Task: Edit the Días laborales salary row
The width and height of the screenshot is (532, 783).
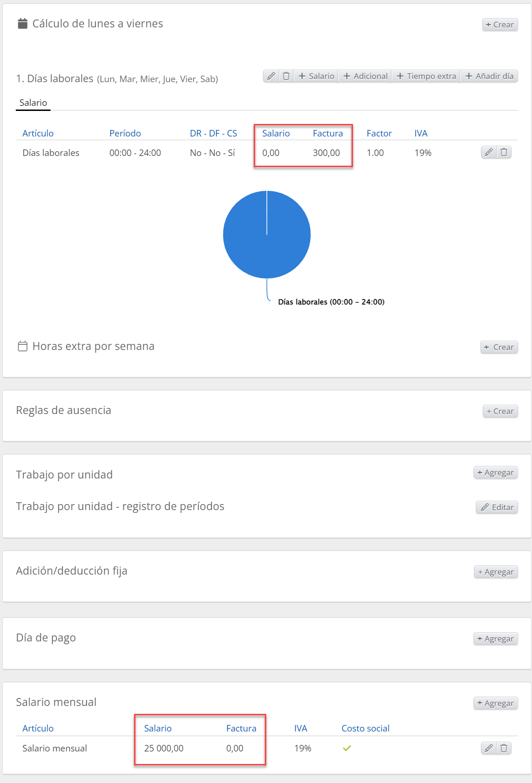Action: (x=489, y=152)
